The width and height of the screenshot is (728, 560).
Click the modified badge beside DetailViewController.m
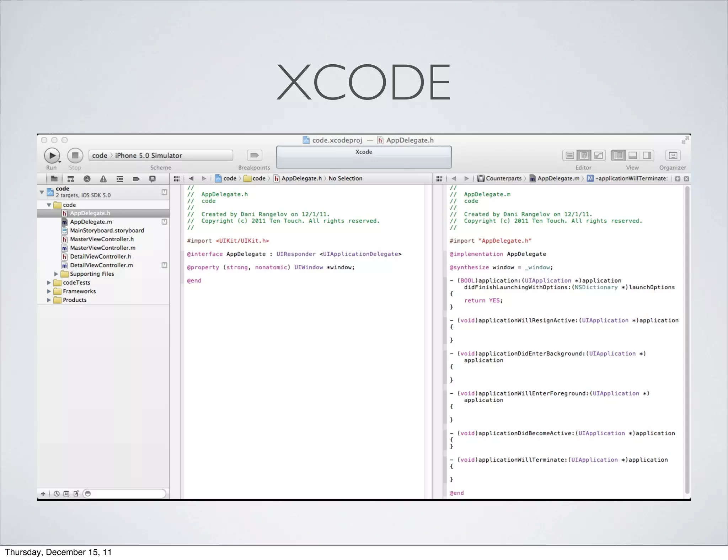(164, 265)
